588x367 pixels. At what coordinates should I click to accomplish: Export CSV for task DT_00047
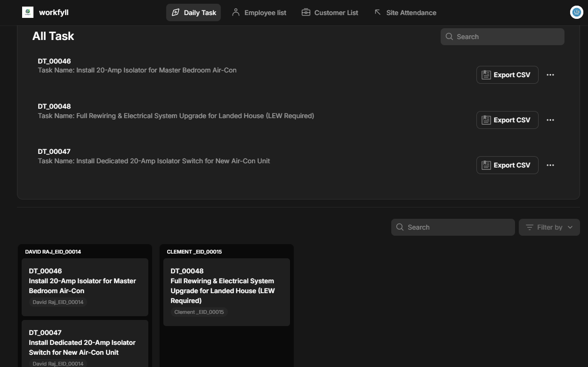[507, 165]
